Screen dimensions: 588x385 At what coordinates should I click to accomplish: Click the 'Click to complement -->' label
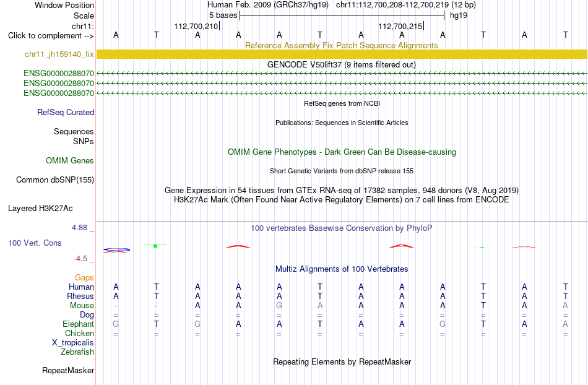[51, 36]
